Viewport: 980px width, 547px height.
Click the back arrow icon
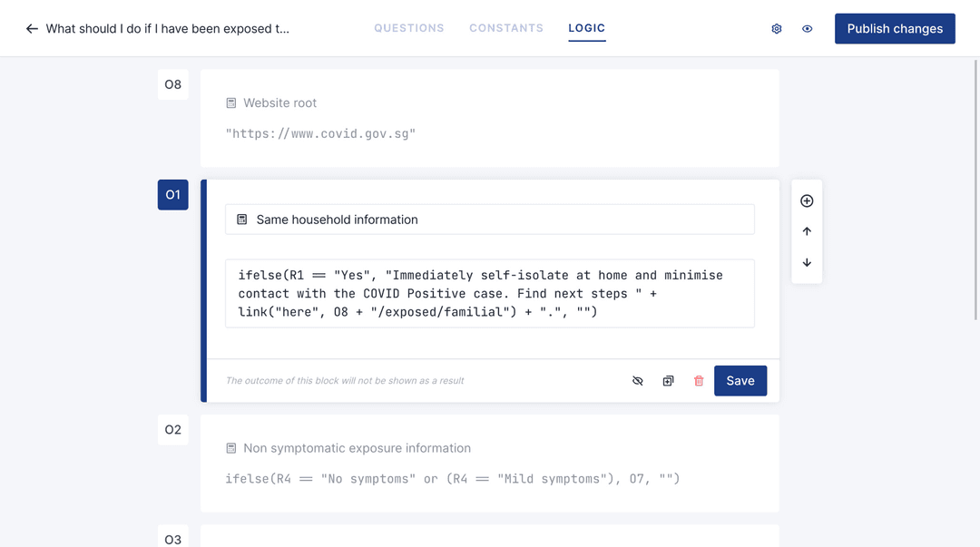coord(32,29)
